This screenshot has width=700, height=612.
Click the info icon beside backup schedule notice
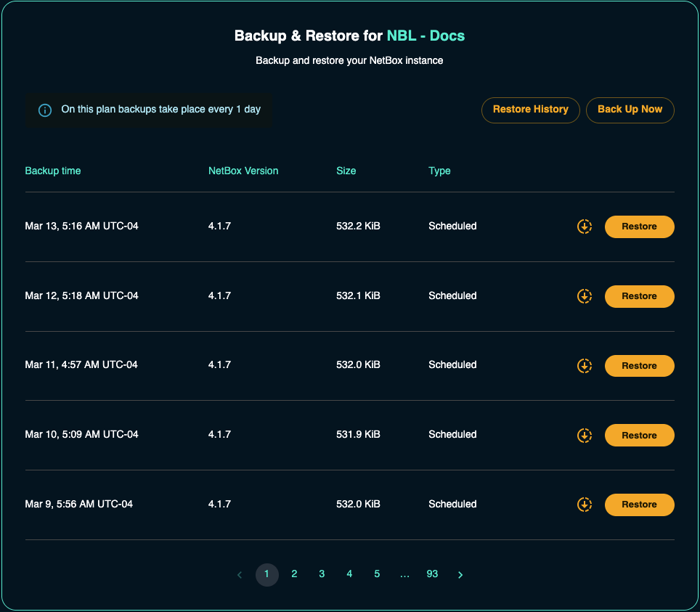tap(45, 110)
